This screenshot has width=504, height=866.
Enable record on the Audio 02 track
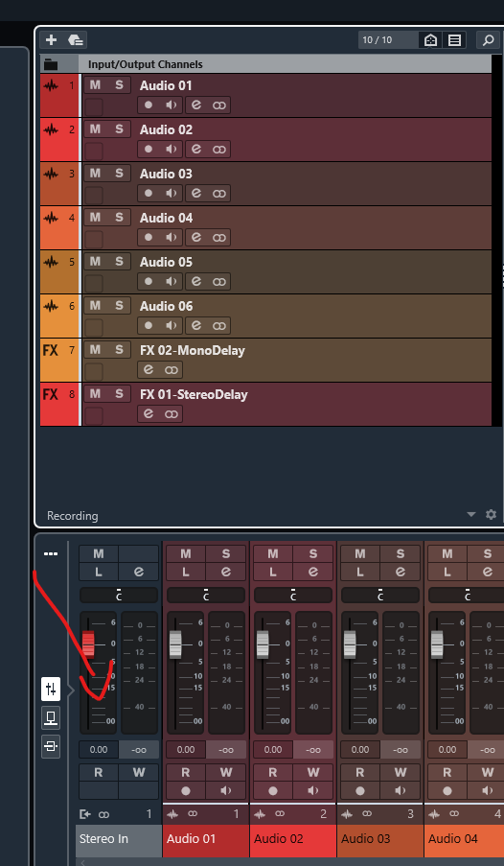pyautogui.click(x=148, y=149)
